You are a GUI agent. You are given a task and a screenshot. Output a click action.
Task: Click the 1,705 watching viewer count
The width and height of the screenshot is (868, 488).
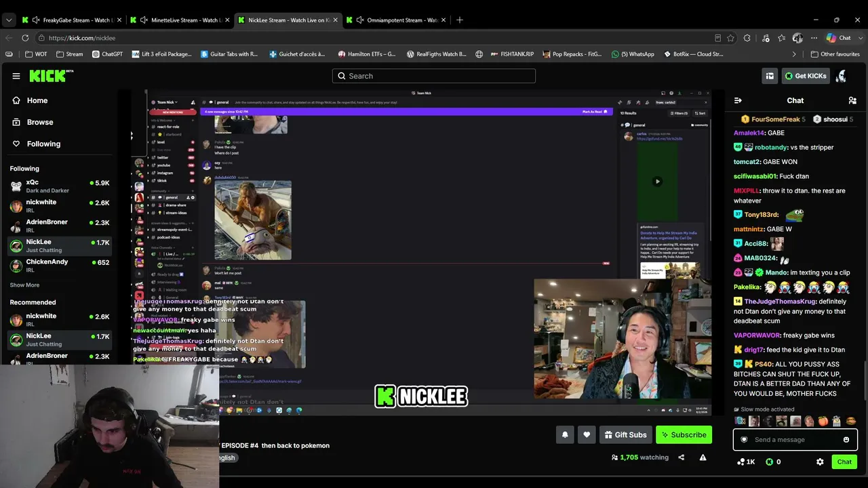tap(640, 457)
